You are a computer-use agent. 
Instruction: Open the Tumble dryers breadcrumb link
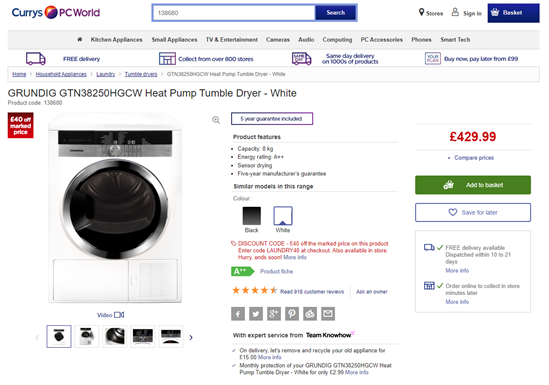(x=141, y=74)
